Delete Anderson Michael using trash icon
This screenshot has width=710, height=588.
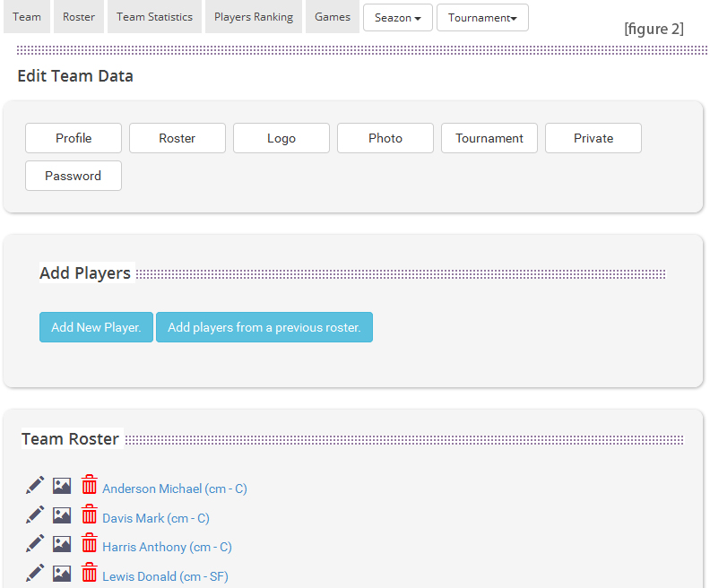90,486
